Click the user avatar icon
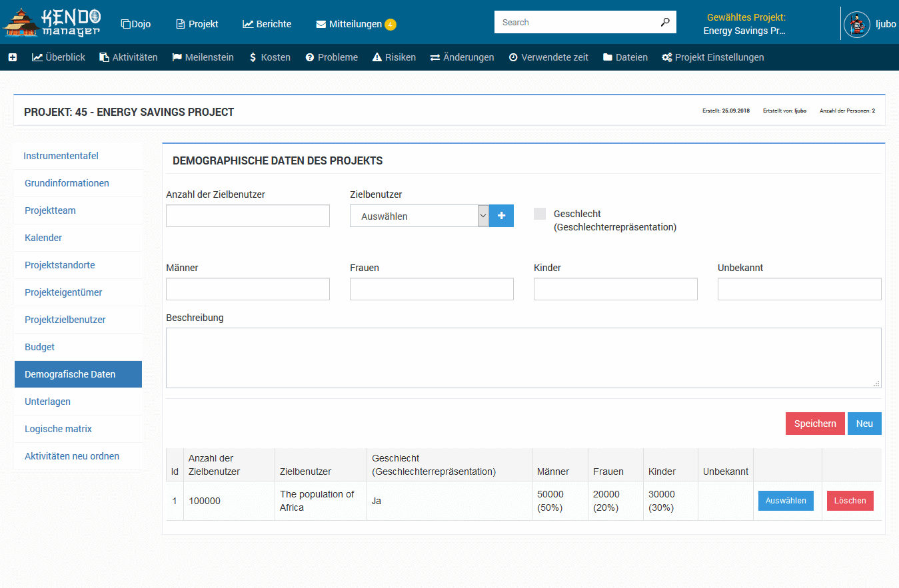Viewport: 899px width, 588px height. click(x=856, y=25)
